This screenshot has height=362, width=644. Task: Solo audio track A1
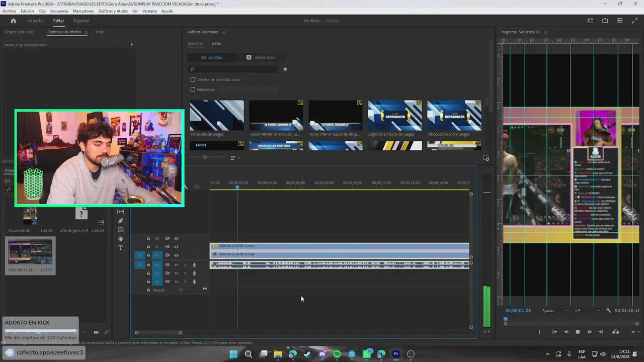pyautogui.click(x=185, y=265)
